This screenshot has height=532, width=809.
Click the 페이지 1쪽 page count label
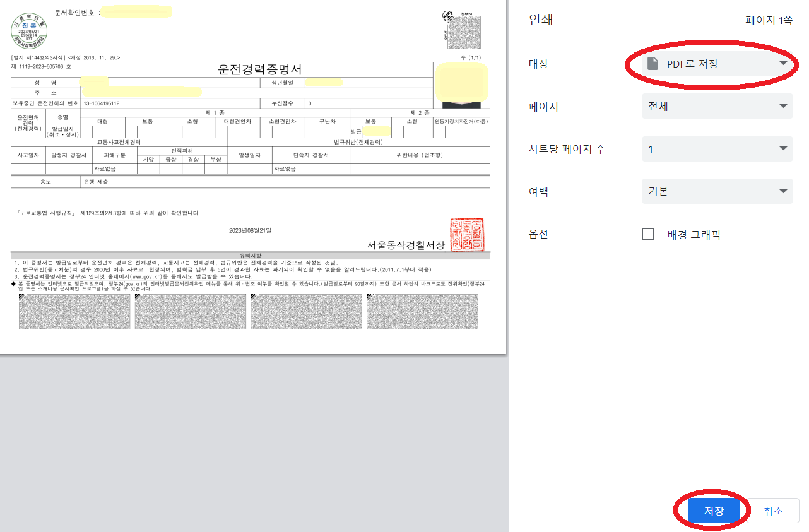769,20
